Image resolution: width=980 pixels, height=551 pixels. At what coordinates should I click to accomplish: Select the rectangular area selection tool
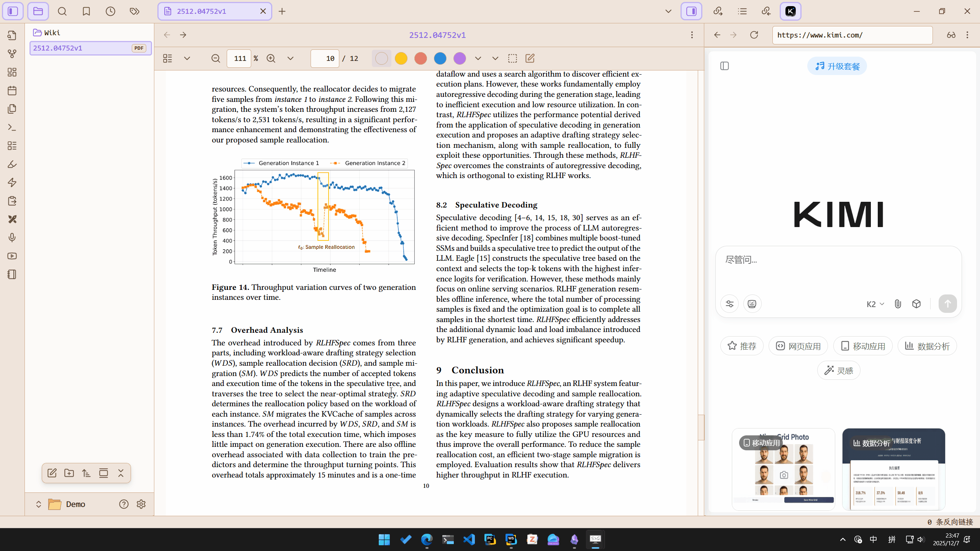pyautogui.click(x=512, y=58)
